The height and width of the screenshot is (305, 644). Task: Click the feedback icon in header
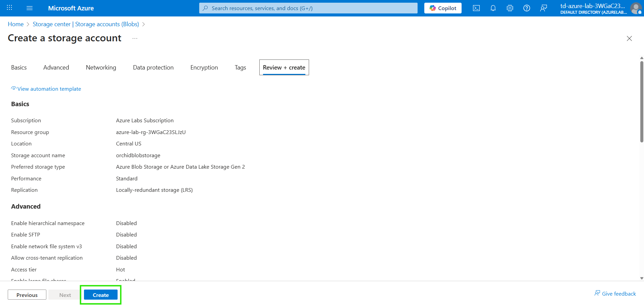543,8
